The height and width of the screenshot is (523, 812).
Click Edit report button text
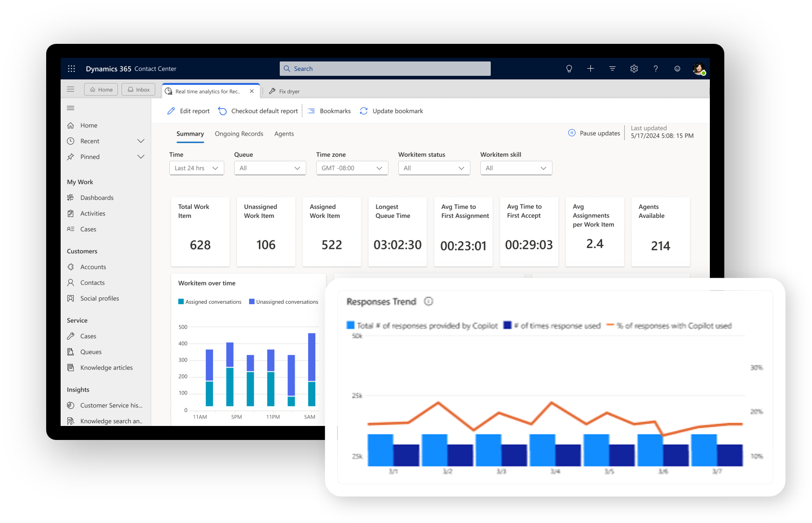(x=195, y=111)
